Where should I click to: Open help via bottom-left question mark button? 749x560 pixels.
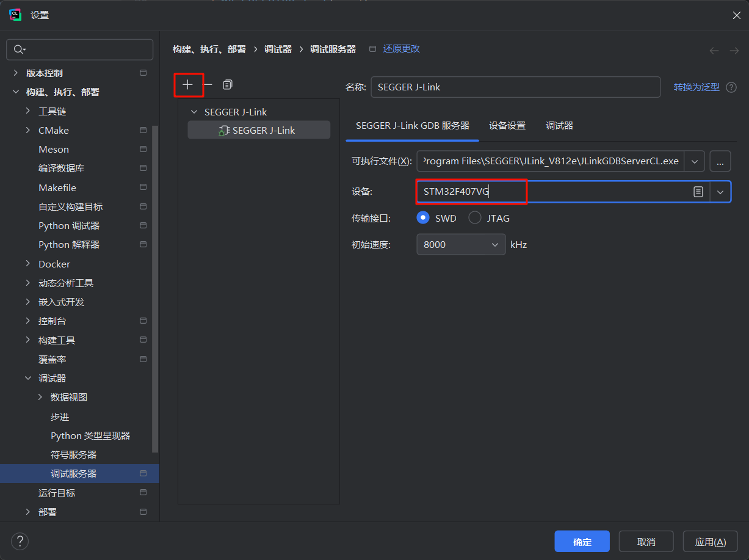20,541
